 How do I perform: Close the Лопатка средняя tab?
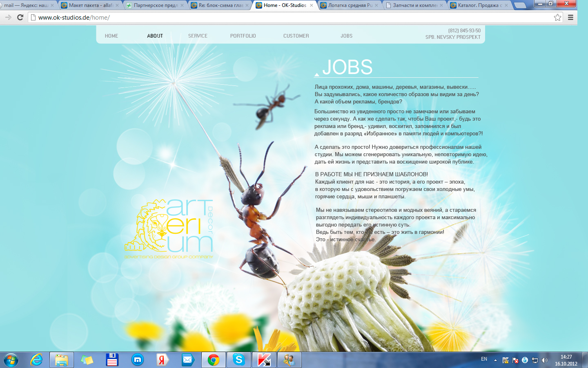tap(376, 5)
